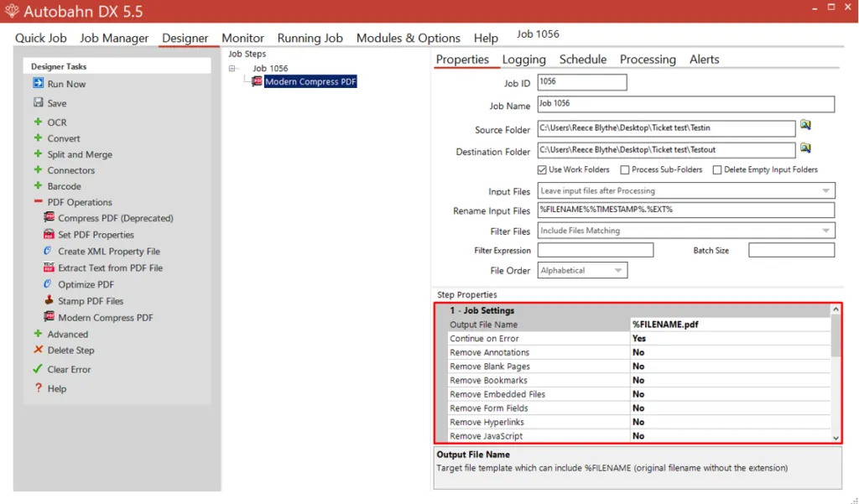Click the Help question mark icon
The width and height of the screenshot is (859, 504).
pos(38,388)
